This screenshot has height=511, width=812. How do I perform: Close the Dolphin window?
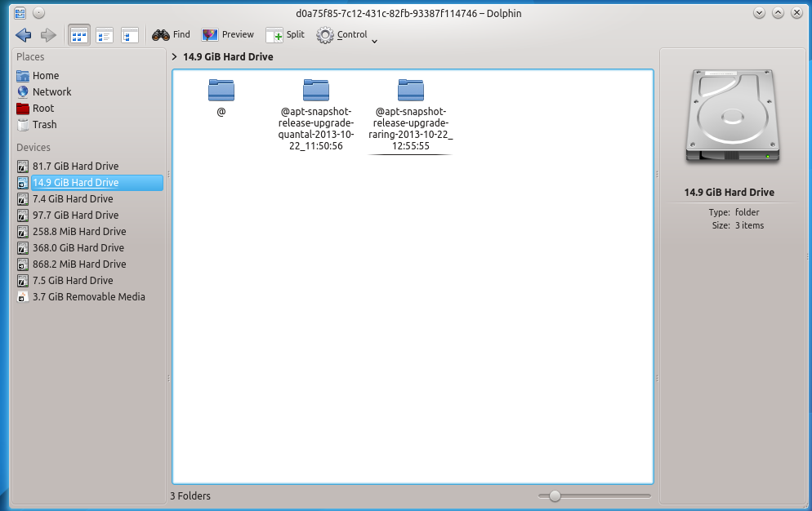(797, 13)
